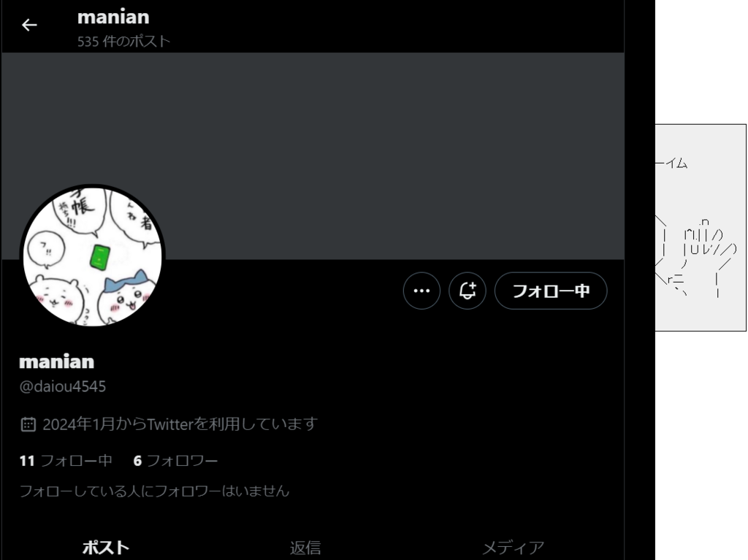Image resolution: width=748 pixels, height=560 pixels.
Task: Toggle the フォロー中 follow button
Action: click(551, 291)
